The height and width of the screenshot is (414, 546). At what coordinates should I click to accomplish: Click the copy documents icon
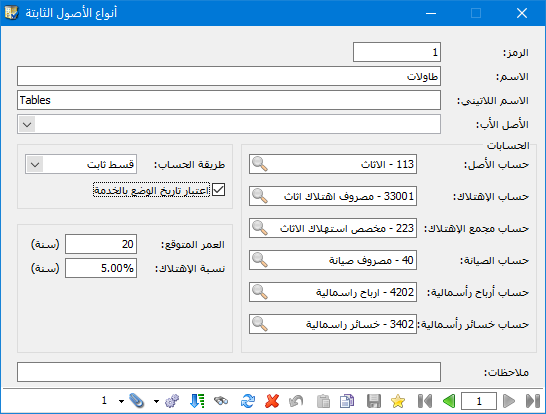[x=347, y=401]
